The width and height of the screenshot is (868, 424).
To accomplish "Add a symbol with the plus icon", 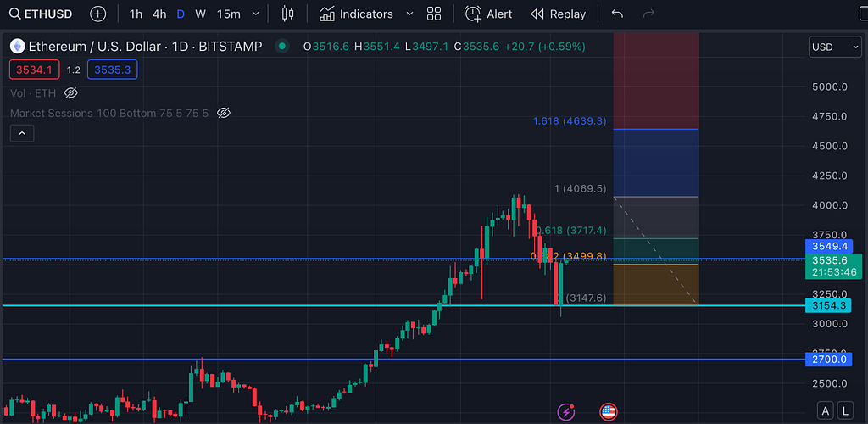I will coord(98,14).
